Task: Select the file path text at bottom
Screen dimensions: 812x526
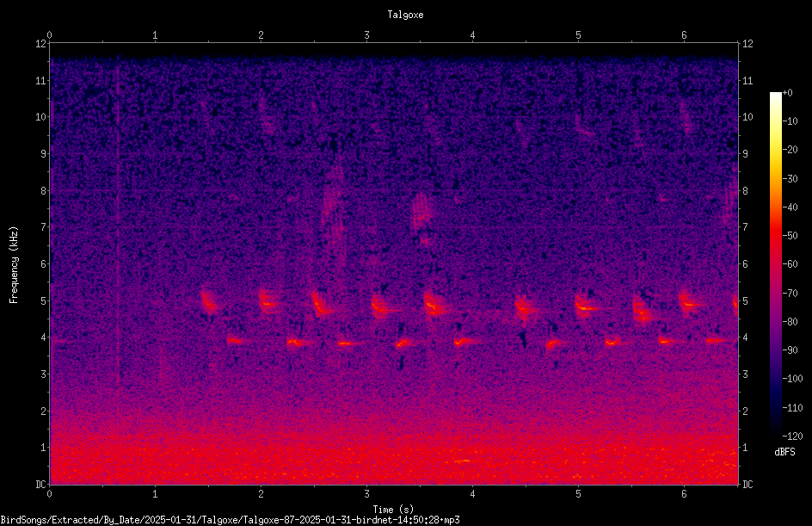Action: (230, 520)
